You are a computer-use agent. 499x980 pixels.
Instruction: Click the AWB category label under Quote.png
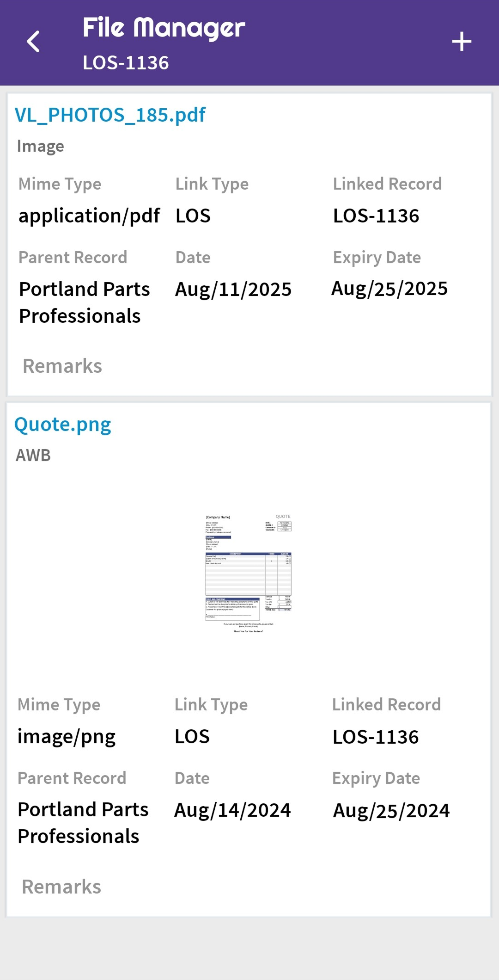[33, 456]
